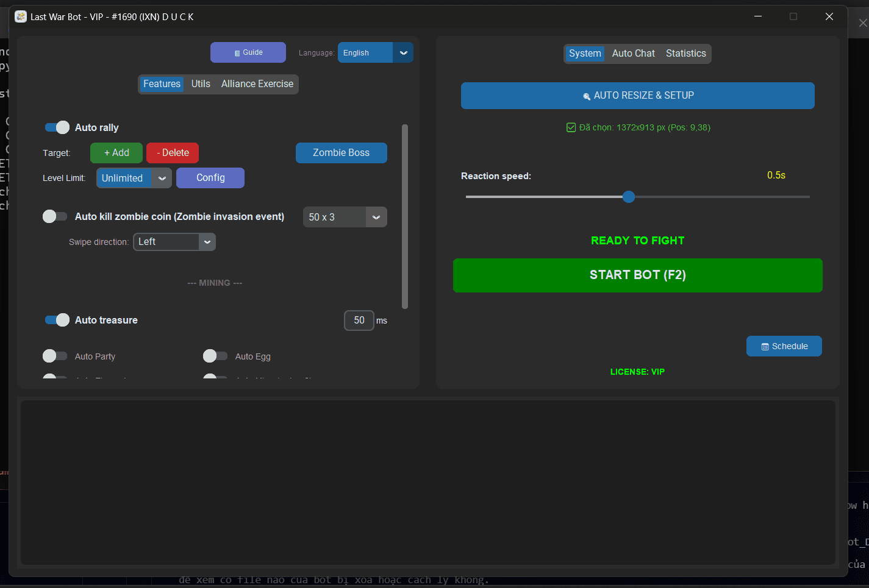
Task: Turn on the Auto Egg switch
Action: coord(215,356)
